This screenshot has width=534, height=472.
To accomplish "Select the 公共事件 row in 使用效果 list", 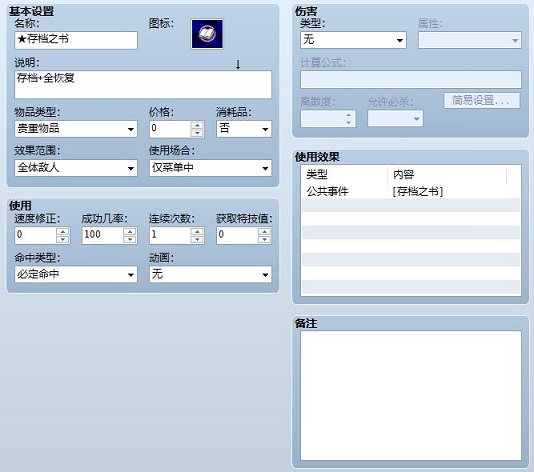I will 411,191.
